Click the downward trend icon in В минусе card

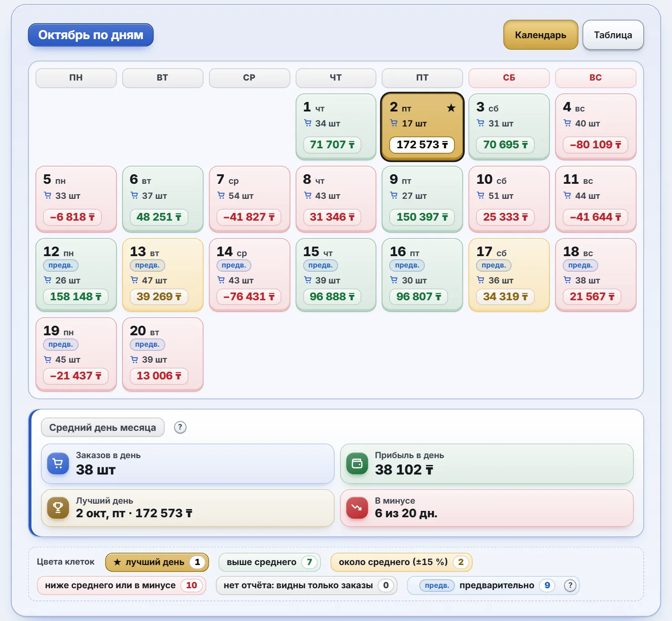357,508
